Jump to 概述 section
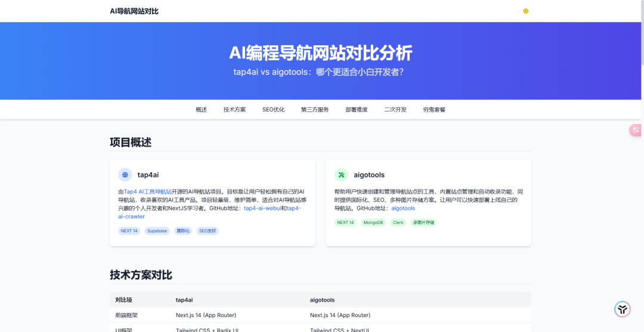This screenshot has width=644, height=332. click(202, 110)
